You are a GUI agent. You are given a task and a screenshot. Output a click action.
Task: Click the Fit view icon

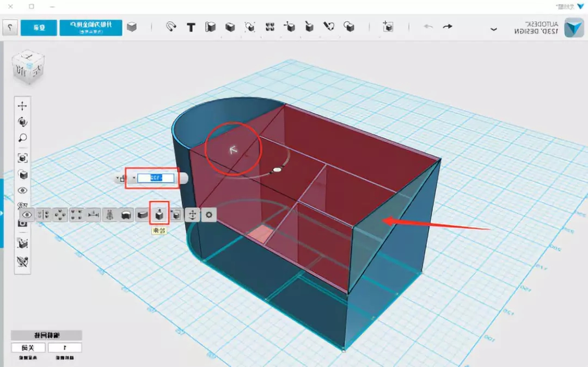[22, 158]
